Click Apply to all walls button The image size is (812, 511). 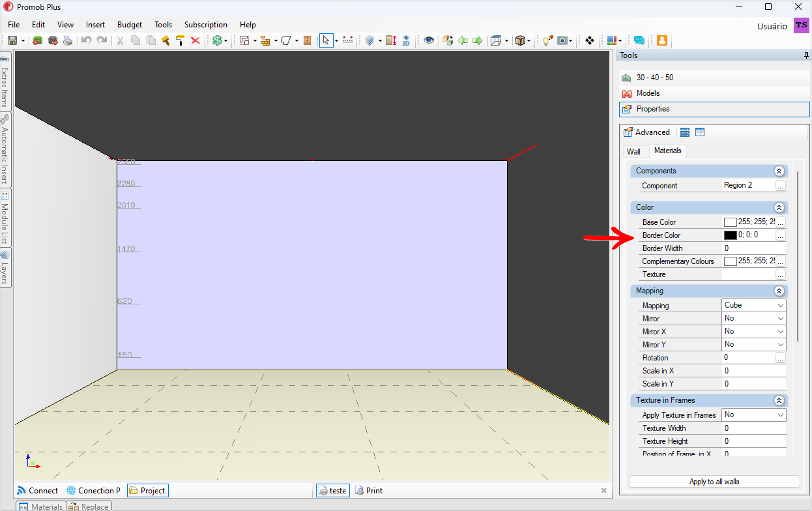coord(714,482)
